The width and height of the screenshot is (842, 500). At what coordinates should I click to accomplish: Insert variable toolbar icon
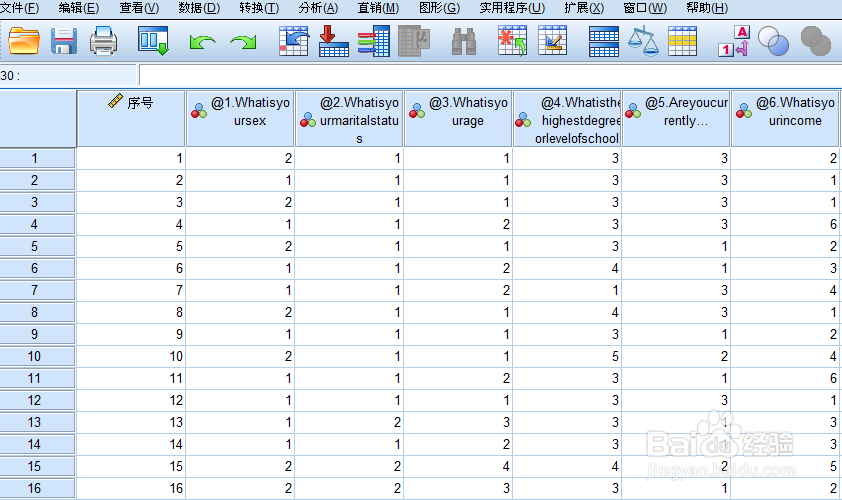click(553, 41)
